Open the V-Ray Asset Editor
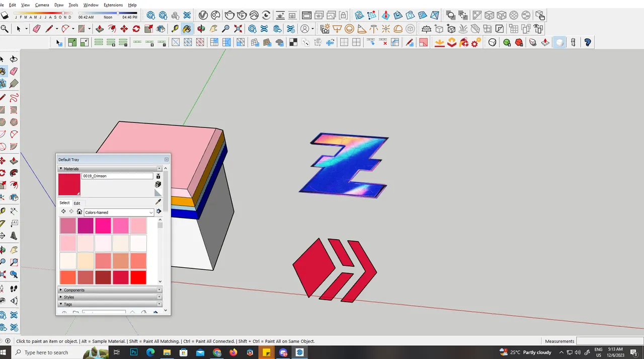Image resolution: width=644 pixels, height=359 pixels. click(203, 15)
